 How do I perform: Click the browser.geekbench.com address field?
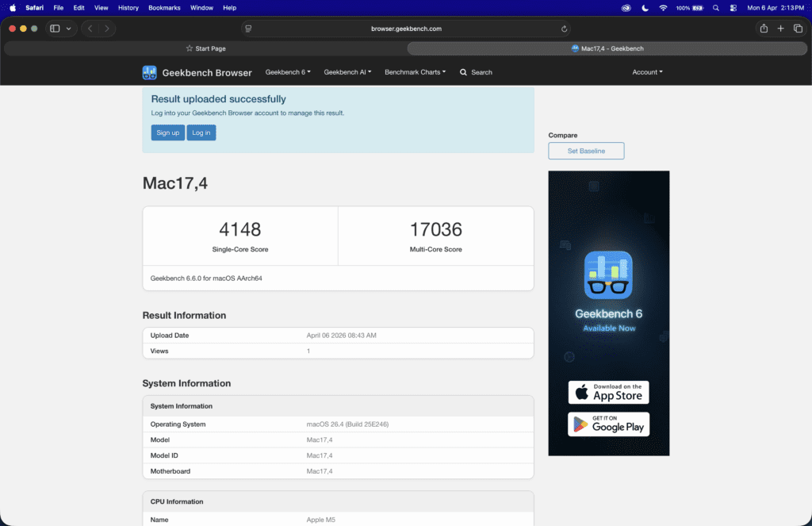pos(406,29)
